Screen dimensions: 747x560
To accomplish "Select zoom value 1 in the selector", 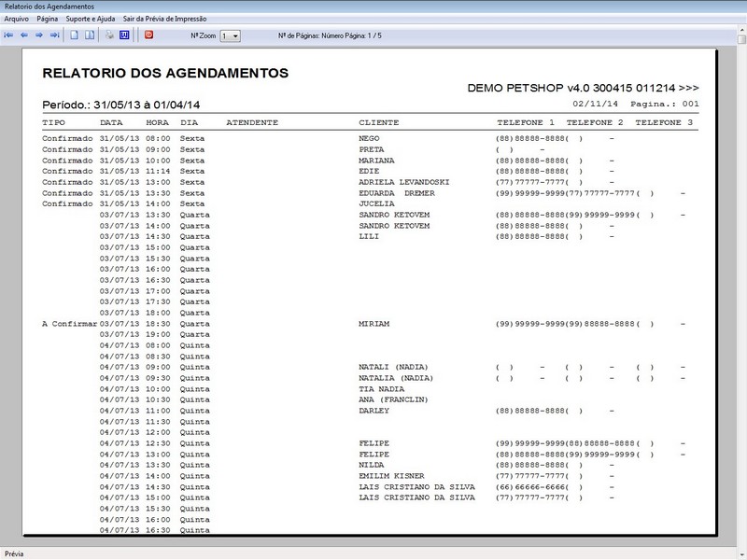I will click(x=224, y=35).
